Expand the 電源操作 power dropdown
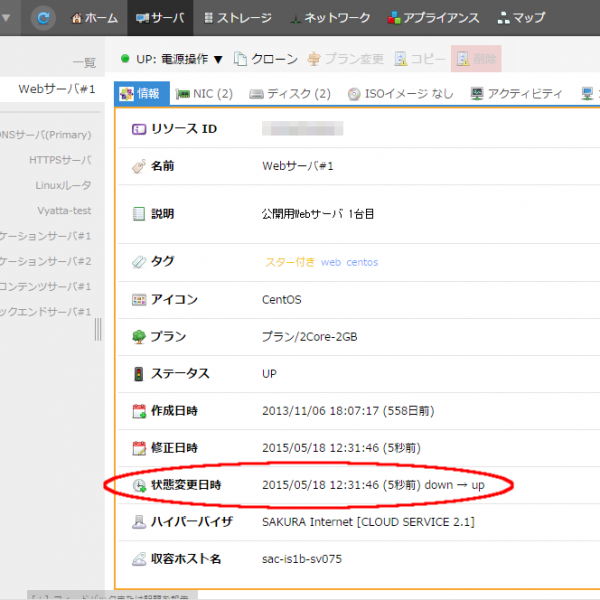Screen dimensions: 600x600 (x=171, y=59)
